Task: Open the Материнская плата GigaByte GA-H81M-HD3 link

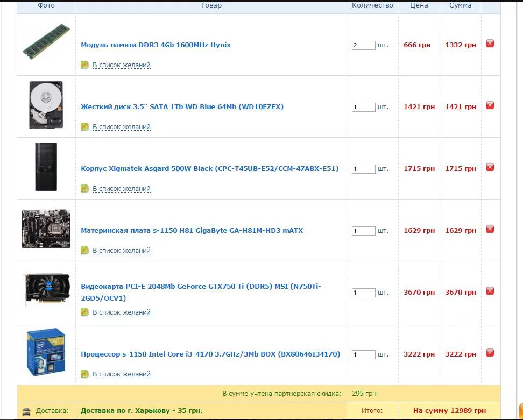Action: pos(192,231)
